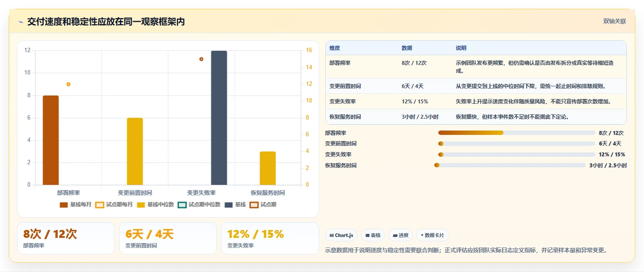Viewport: 644px width, 272px height.
Task: Click the Chart.js tag chip
Action: (341, 235)
